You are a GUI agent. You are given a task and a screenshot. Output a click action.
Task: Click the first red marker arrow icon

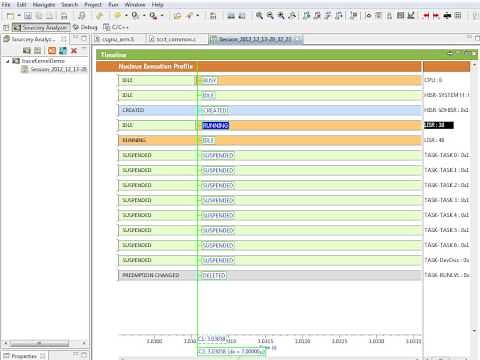coord(426,15)
